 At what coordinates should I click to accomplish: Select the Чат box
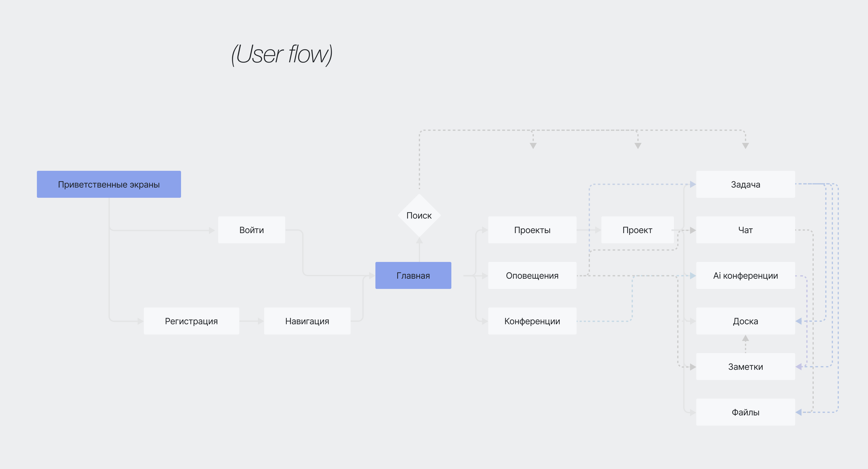pos(745,230)
